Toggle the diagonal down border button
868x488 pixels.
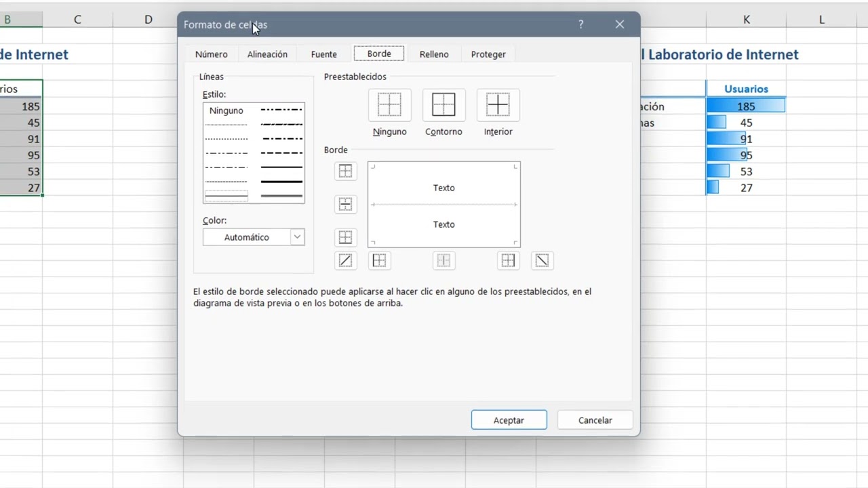click(542, 260)
